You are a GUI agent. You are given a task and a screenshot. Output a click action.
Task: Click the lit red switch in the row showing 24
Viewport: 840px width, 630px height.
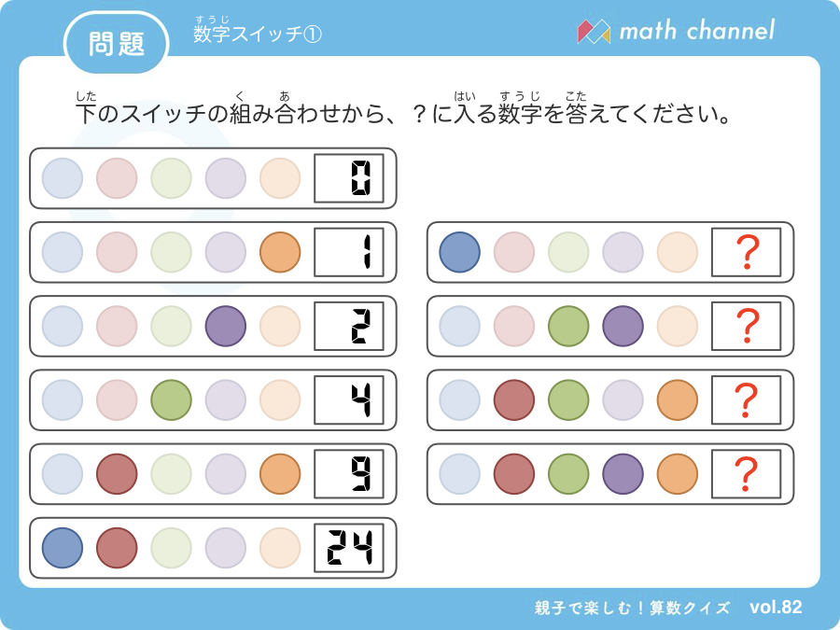(117, 548)
